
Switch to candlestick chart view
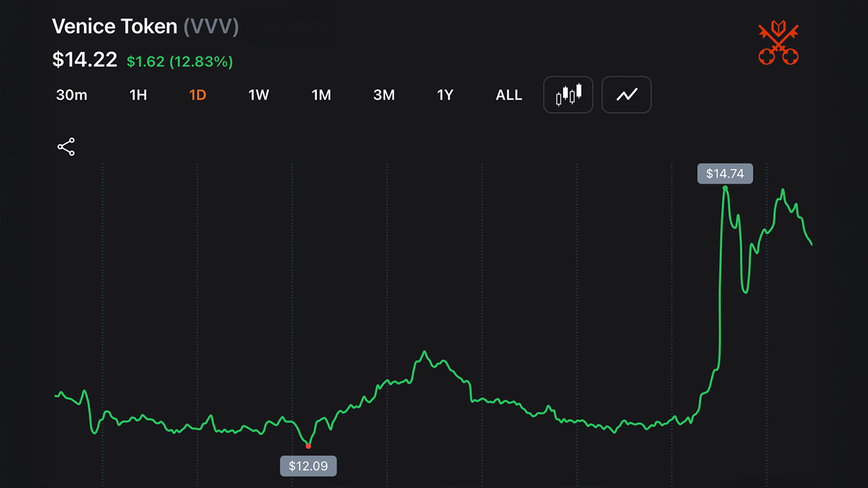tap(568, 94)
